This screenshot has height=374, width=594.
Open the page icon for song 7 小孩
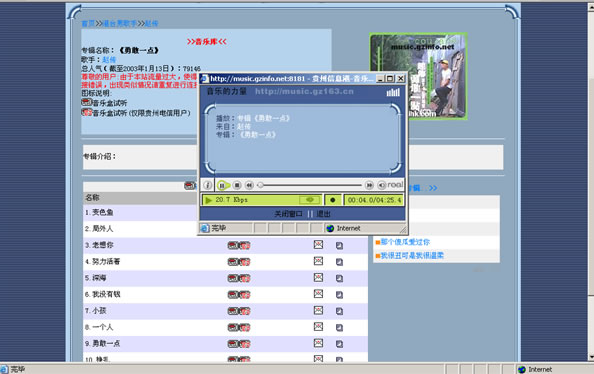[x=339, y=311]
